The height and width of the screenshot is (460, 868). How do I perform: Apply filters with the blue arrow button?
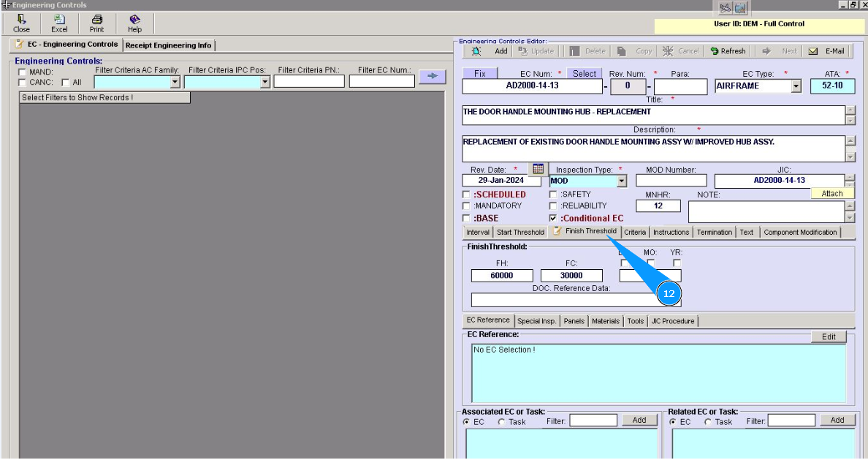pos(432,76)
